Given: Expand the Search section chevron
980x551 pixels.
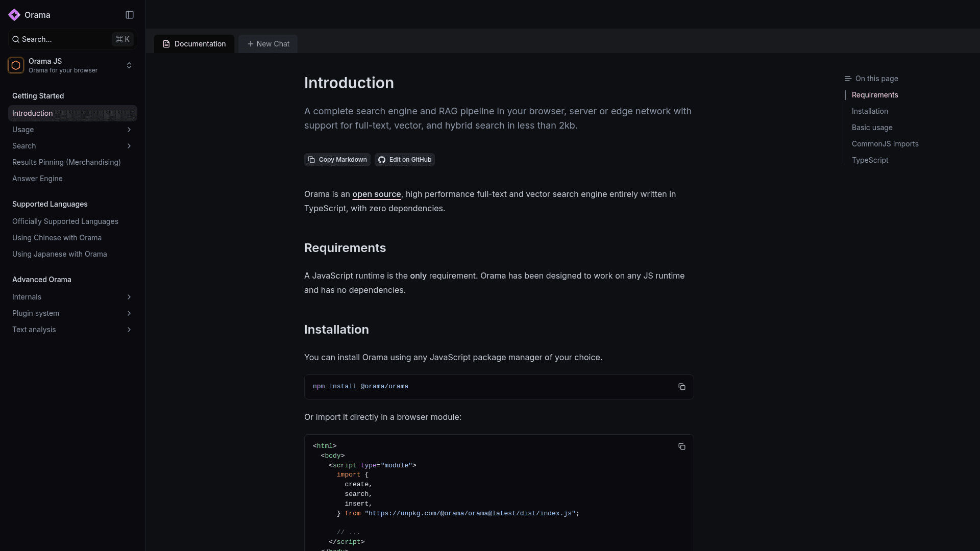Looking at the screenshot, I should (129, 146).
